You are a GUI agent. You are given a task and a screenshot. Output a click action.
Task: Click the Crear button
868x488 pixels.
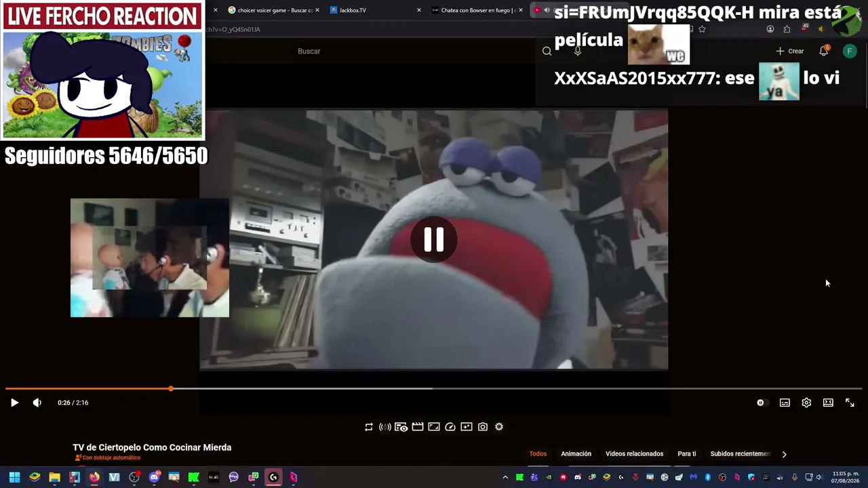pyautogui.click(x=790, y=52)
